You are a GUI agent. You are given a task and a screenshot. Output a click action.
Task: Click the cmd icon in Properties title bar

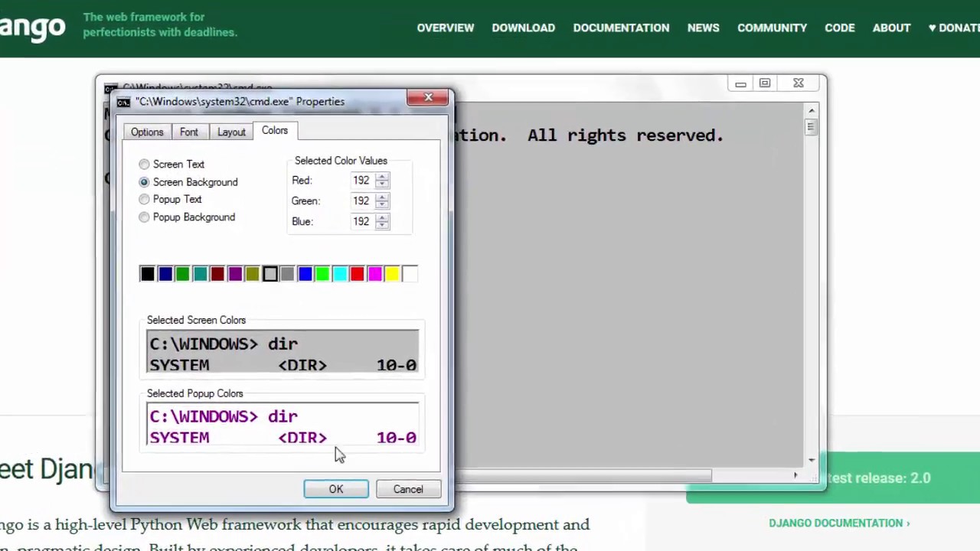(123, 102)
